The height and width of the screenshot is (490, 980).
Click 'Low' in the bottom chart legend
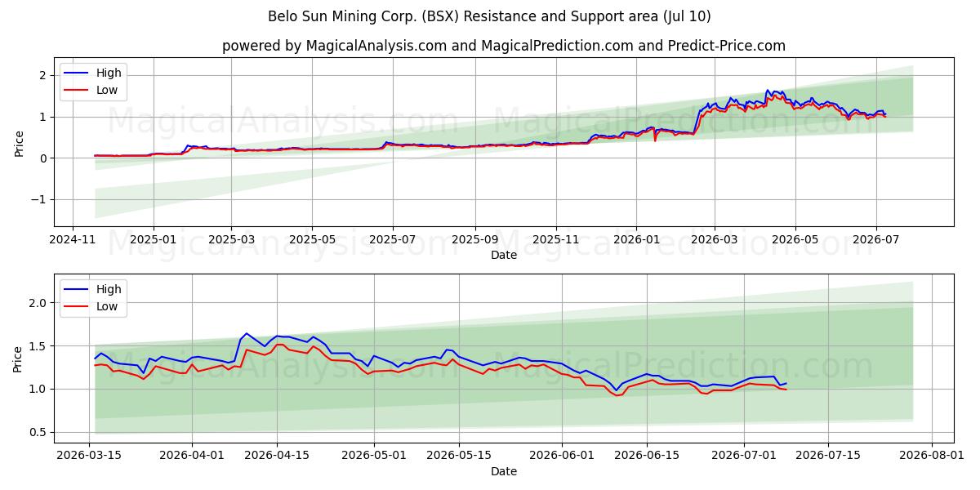[x=107, y=306]
